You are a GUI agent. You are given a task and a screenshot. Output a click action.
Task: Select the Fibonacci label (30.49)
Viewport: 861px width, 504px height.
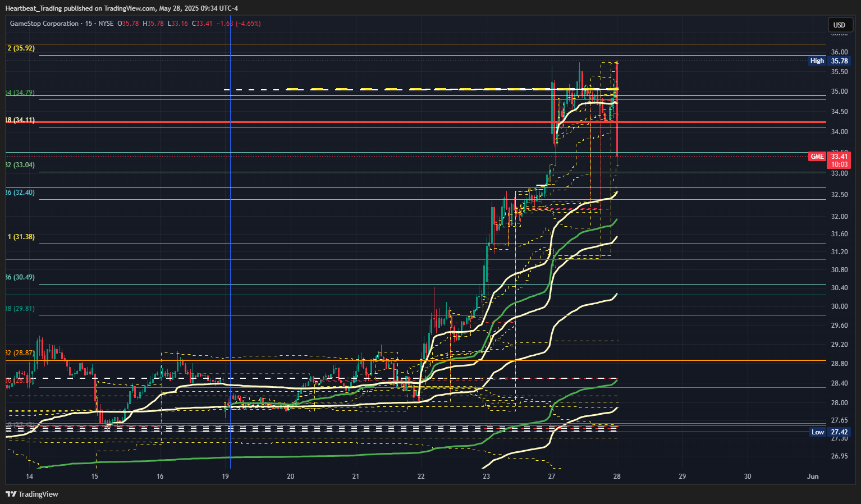[x=21, y=277]
